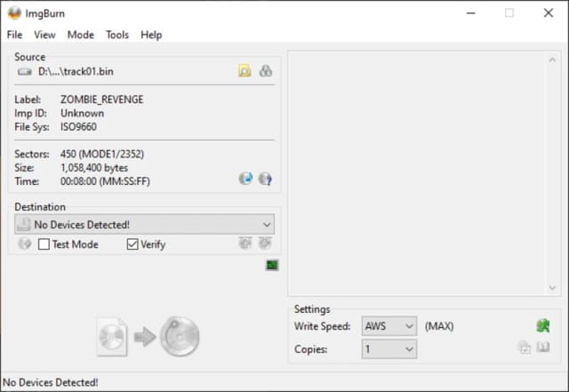
Task: Click the faded book icon in Settings
Action: click(543, 348)
